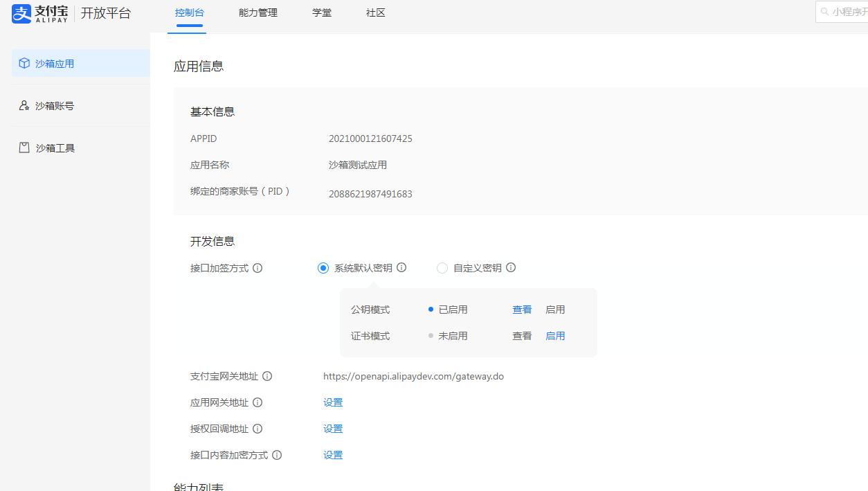Open the 社区 menu item
The width and height of the screenshot is (868, 491).
point(374,12)
